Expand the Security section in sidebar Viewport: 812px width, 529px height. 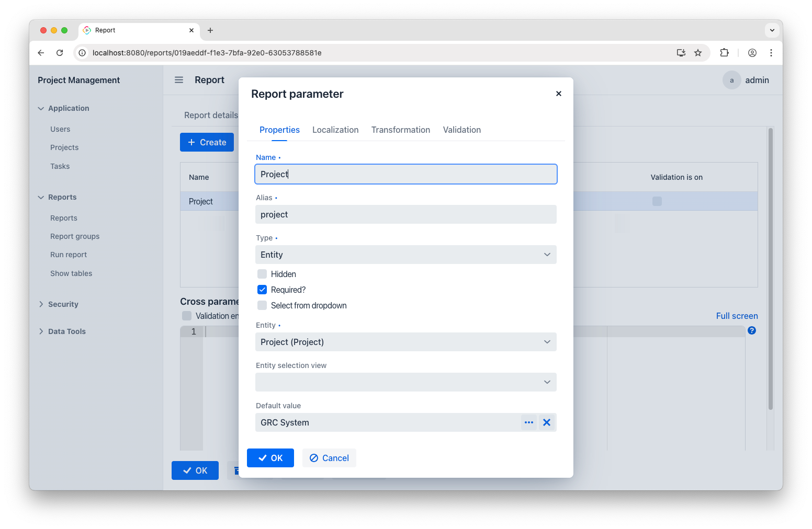[63, 304]
